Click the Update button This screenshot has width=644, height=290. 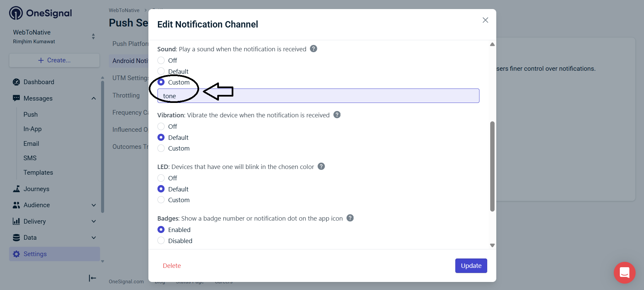point(471,266)
